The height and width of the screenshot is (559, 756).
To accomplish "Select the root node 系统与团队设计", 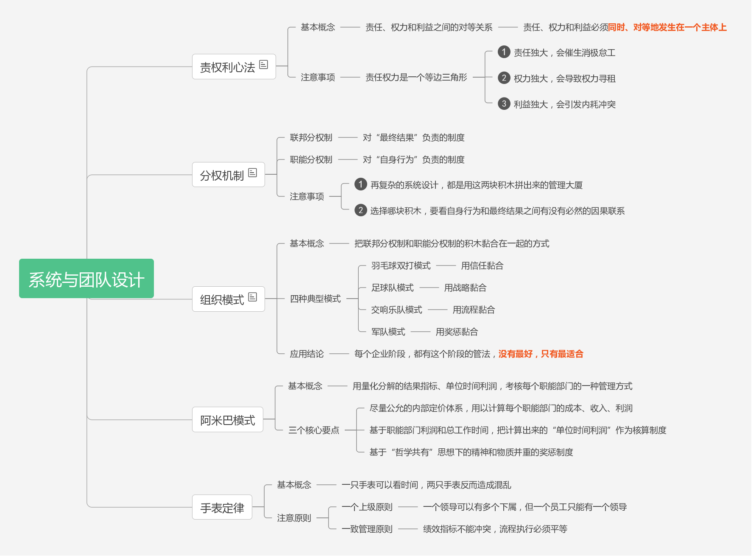I will click(86, 279).
